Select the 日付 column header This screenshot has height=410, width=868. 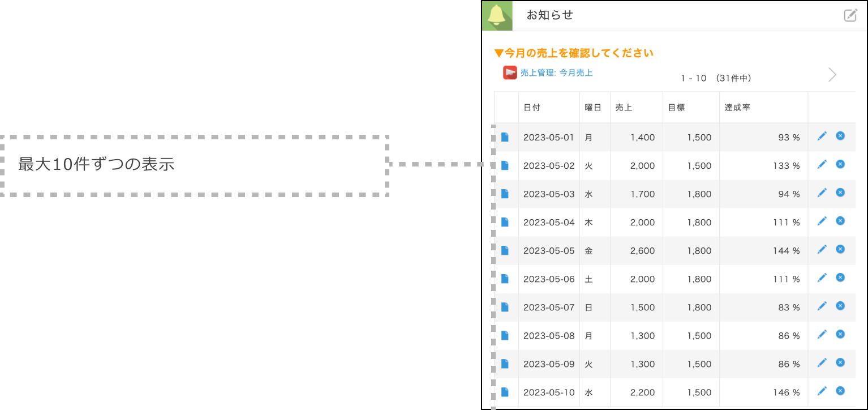pyautogui.click(x=532, y=107)
